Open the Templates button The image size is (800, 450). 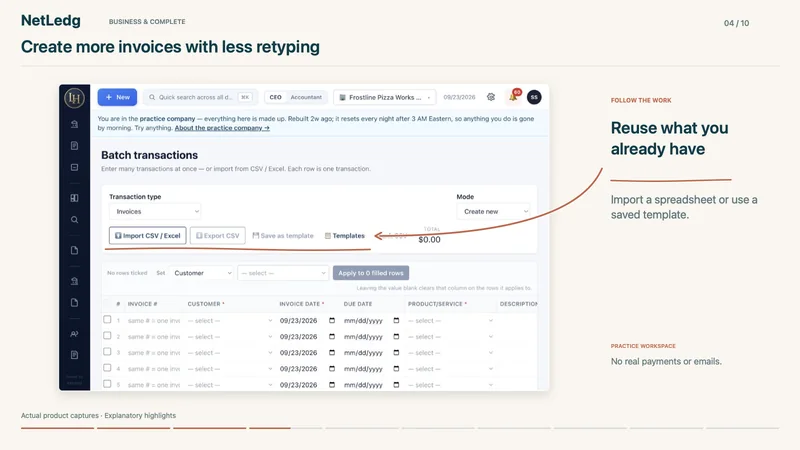point(345,236)
